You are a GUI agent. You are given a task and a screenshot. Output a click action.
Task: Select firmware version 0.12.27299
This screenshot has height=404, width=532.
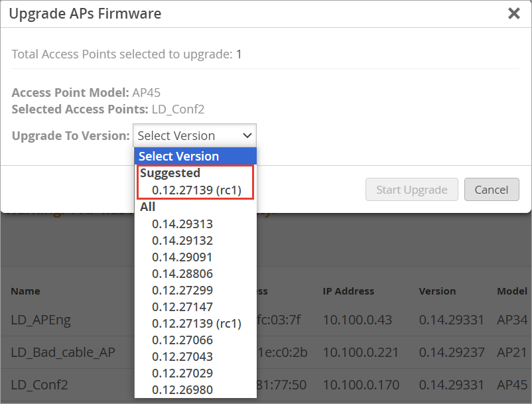point(182,290)
